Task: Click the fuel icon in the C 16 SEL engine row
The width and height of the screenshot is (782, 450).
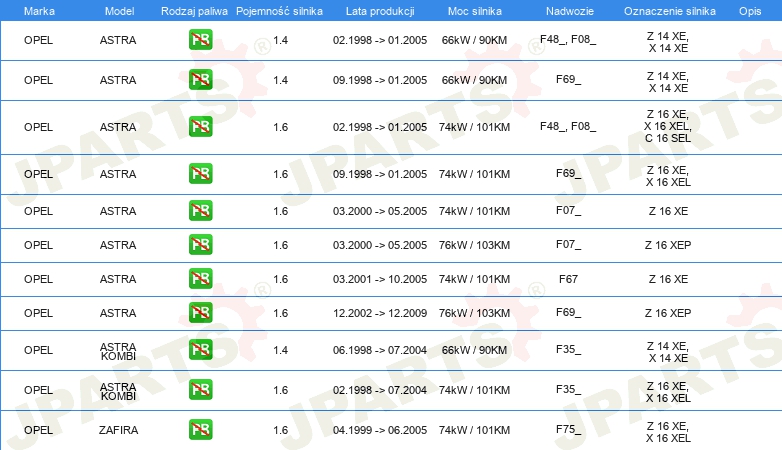Action: tap(200, 127)
